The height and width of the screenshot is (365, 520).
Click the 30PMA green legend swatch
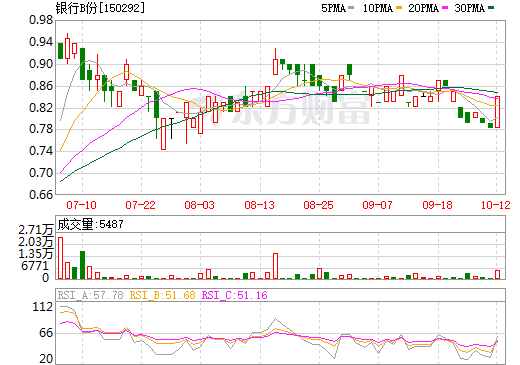[x=491, y=7]
